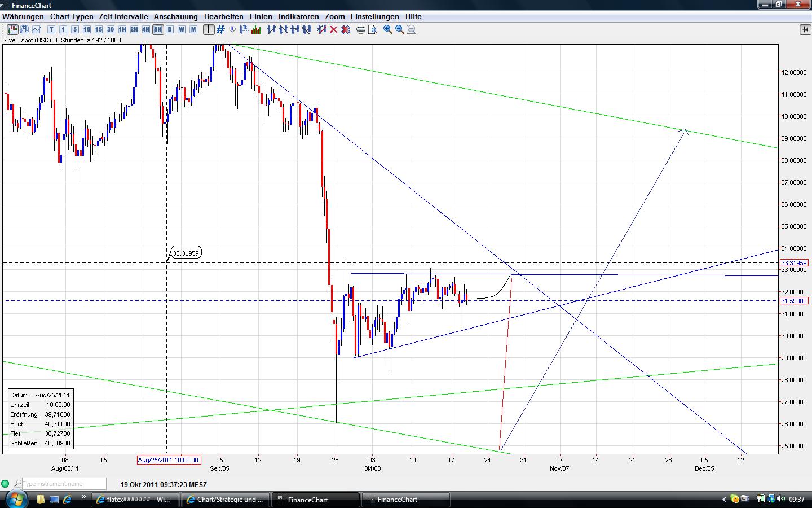Toggle the crosshair cursor tool
The image size is (812, 508).
point(209,29)
